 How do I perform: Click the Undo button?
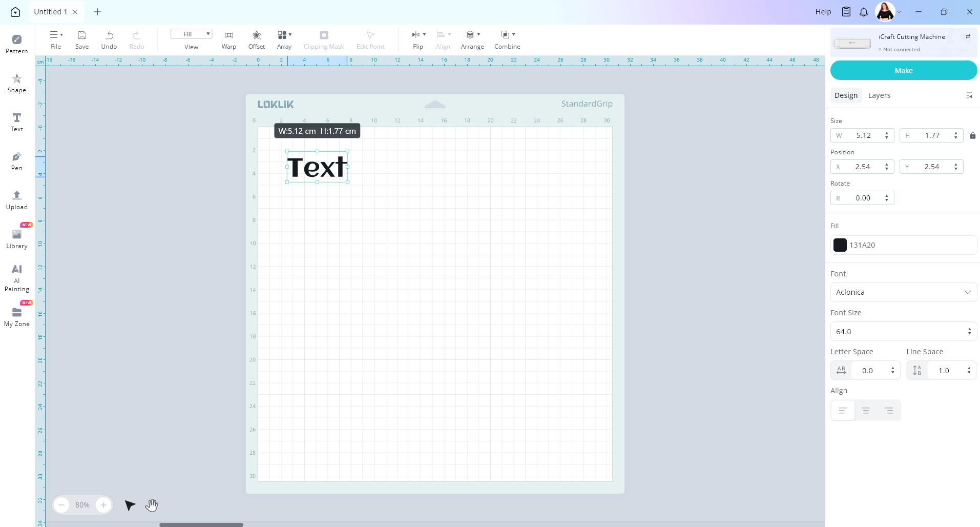(x=109, y=39)
